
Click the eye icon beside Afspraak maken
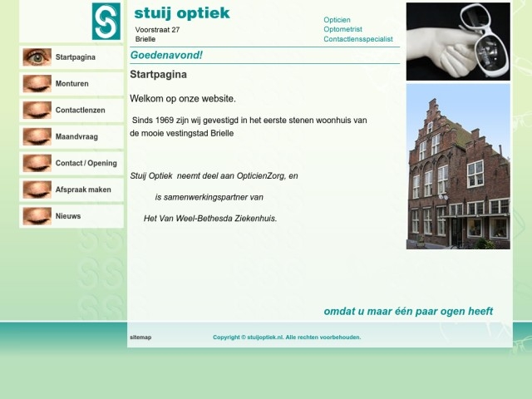37,190
